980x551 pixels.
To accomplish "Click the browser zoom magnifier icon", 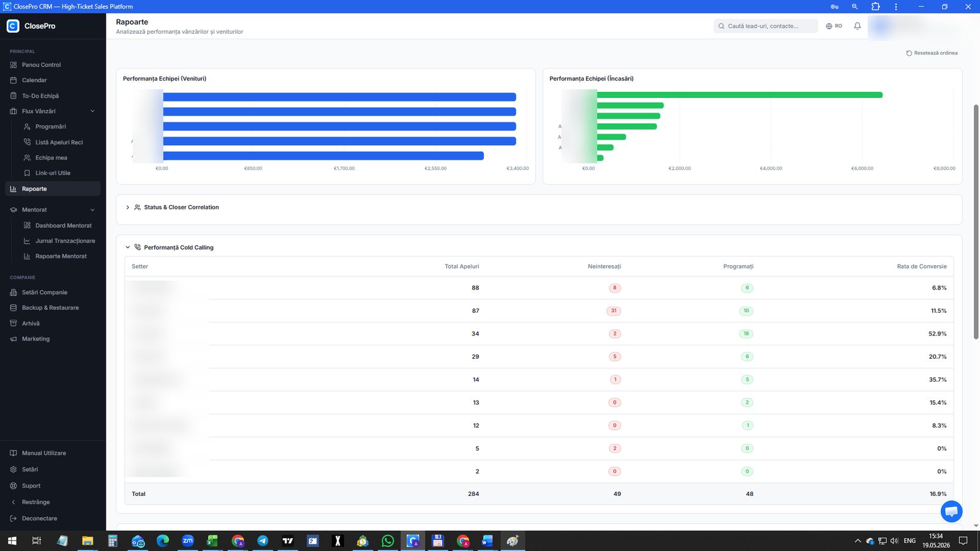I will coord(854,7).
